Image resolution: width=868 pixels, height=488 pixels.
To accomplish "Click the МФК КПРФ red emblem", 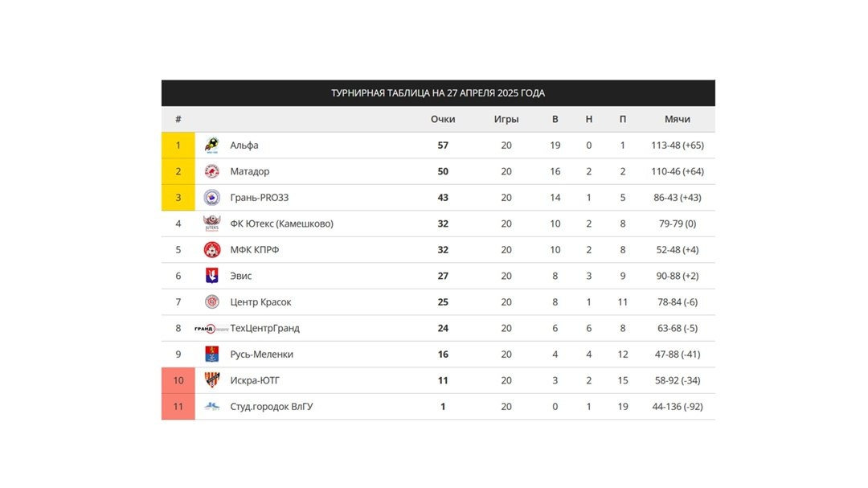I will point(211,250).
